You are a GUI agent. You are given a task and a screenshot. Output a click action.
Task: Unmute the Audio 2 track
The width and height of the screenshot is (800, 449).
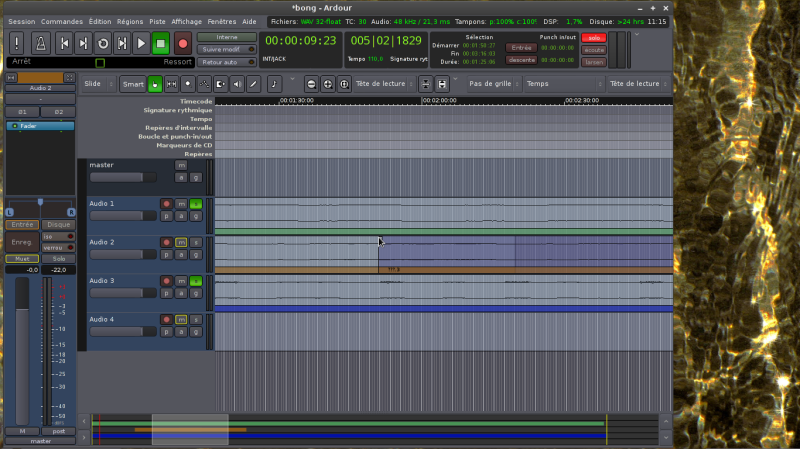point(181,242)
